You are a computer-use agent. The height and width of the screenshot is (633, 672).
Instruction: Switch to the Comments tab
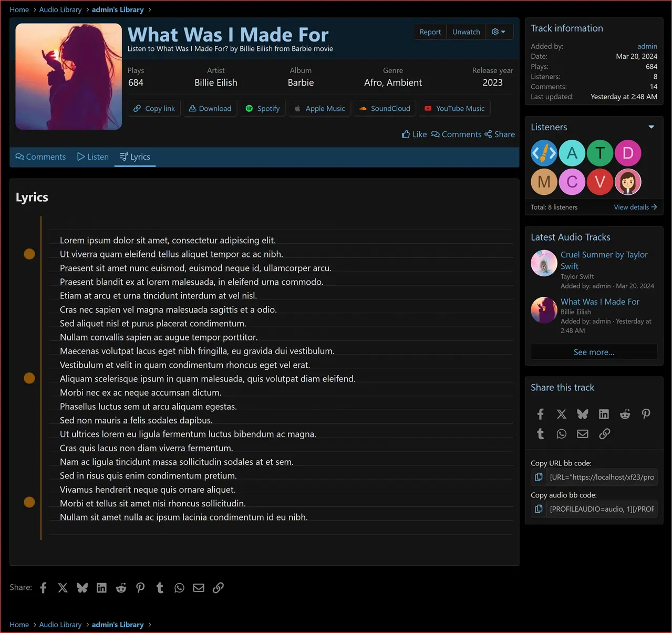click(x=40, y=157)
